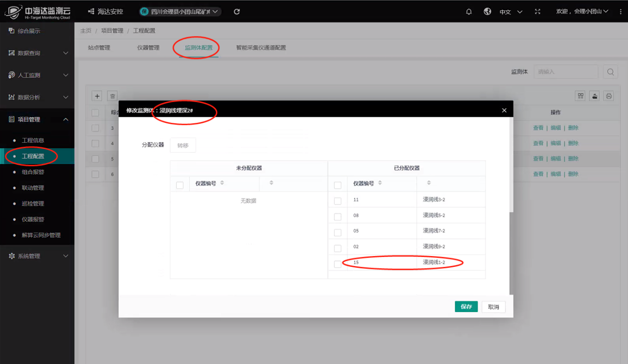This screenshot has height=364, width=628.
Task: Check the box for instrument 11
Action: (x=338, y=201)
